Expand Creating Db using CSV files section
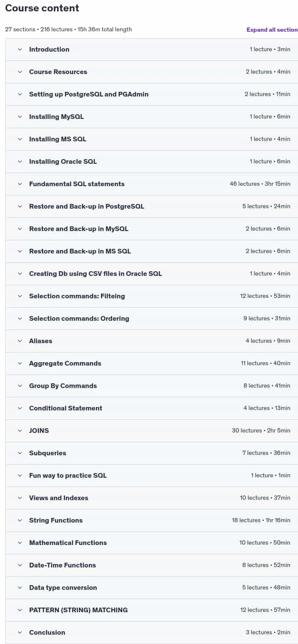The height and width of the screenshot is (644, 298). (x=152, y=274)
